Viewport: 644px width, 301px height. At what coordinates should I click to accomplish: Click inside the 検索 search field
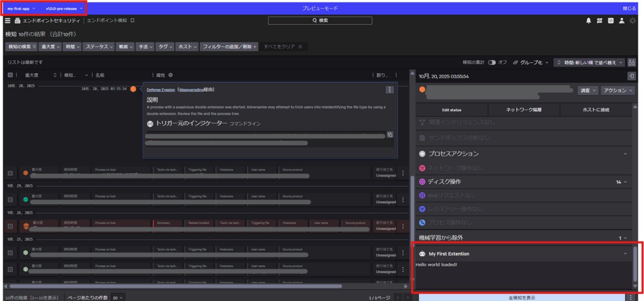pyautogui.click(x=320, y=20)
